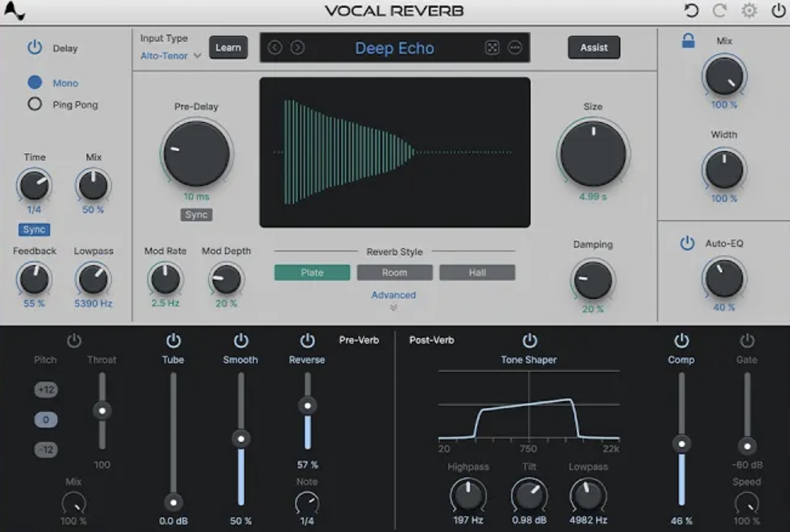Select the Hall reverb style
Viewport: 790px width, 532px height.
pos(477,272)
